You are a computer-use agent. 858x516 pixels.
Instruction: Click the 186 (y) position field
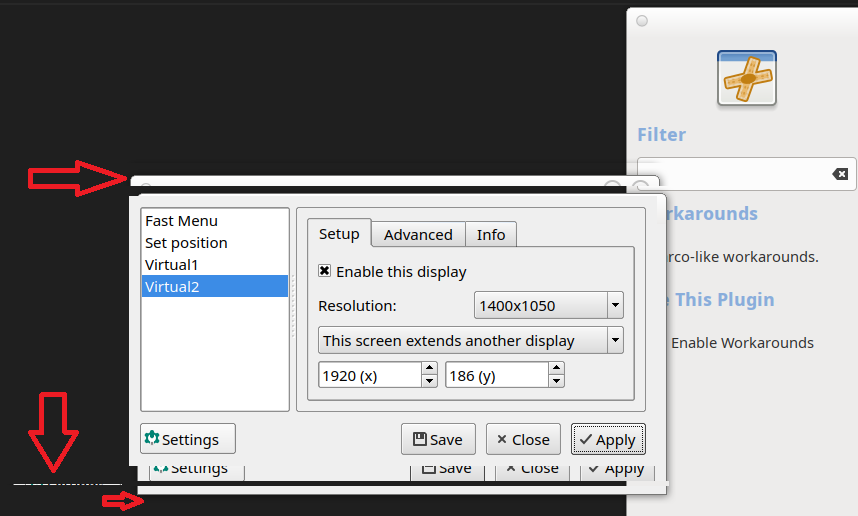[497, 375]
